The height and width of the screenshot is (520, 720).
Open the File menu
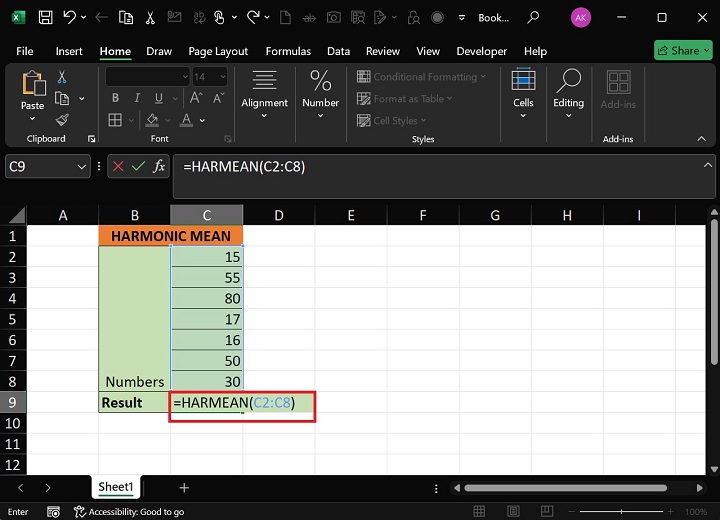(x=25, y=51)
